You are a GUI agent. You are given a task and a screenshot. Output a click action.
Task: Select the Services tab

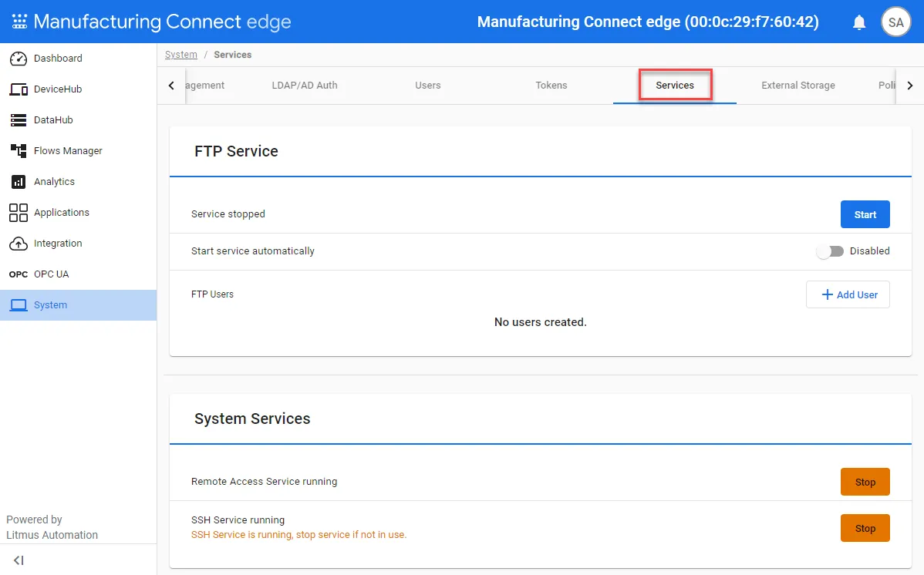coord(675,86)
